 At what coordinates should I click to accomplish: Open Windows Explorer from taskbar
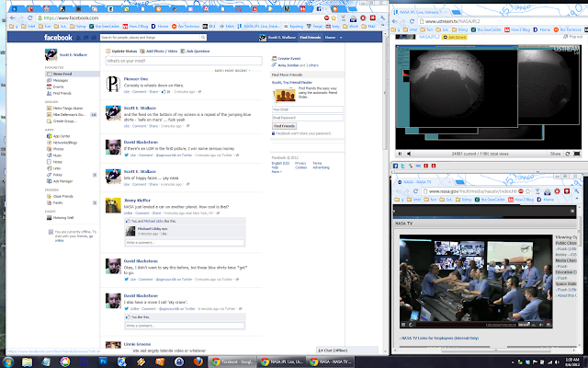tap(27, 362)
